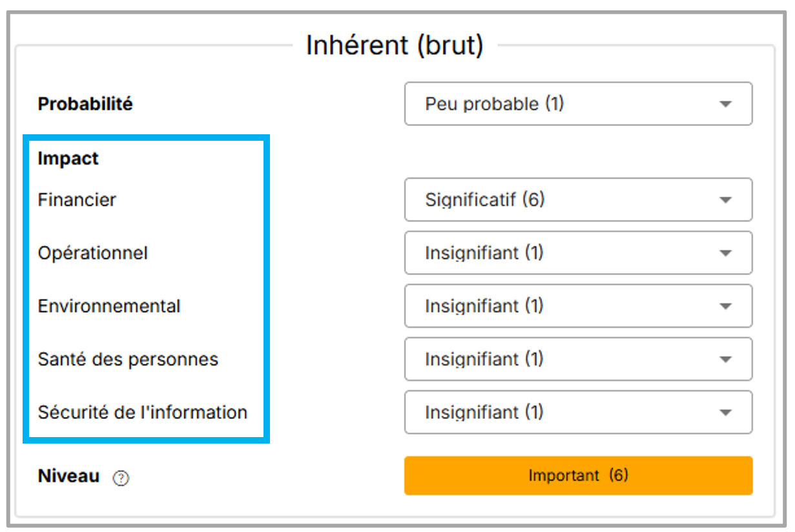
Task: Click the Probabilité label
Action: [x=85, y=104]
